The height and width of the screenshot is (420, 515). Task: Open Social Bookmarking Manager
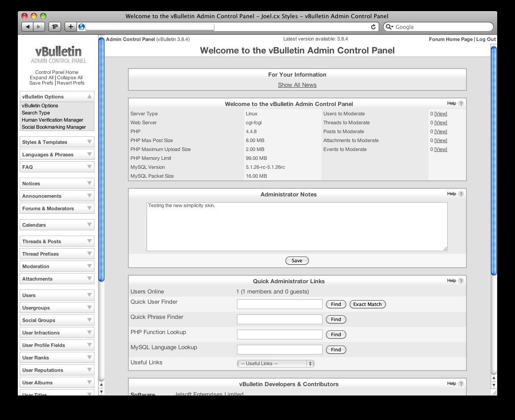(54, 127)
